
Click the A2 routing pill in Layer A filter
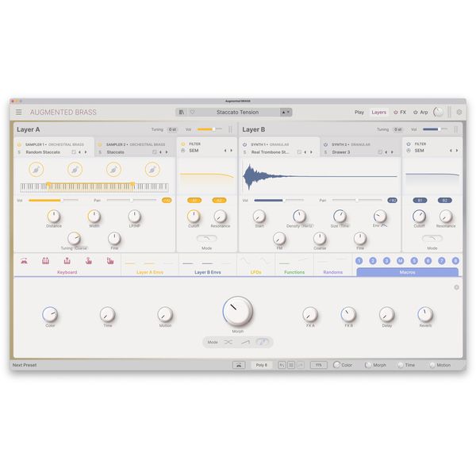[219, 201]
